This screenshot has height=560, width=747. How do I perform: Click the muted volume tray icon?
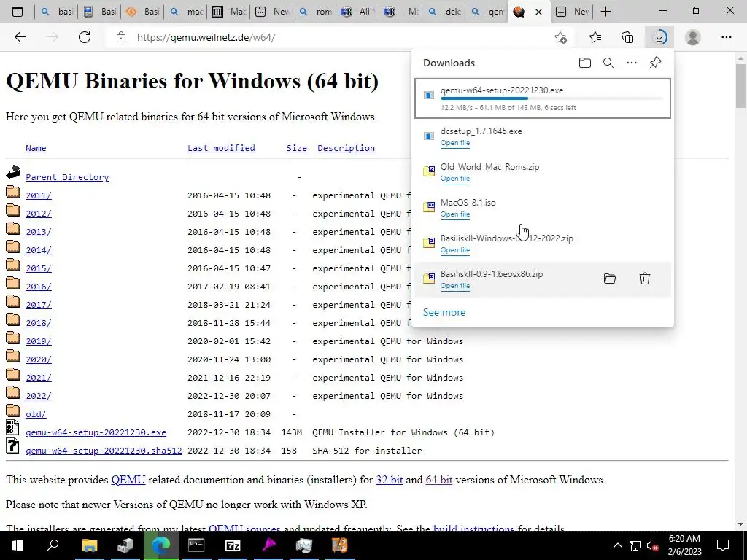pyautogui.click(x=653, y=545)
